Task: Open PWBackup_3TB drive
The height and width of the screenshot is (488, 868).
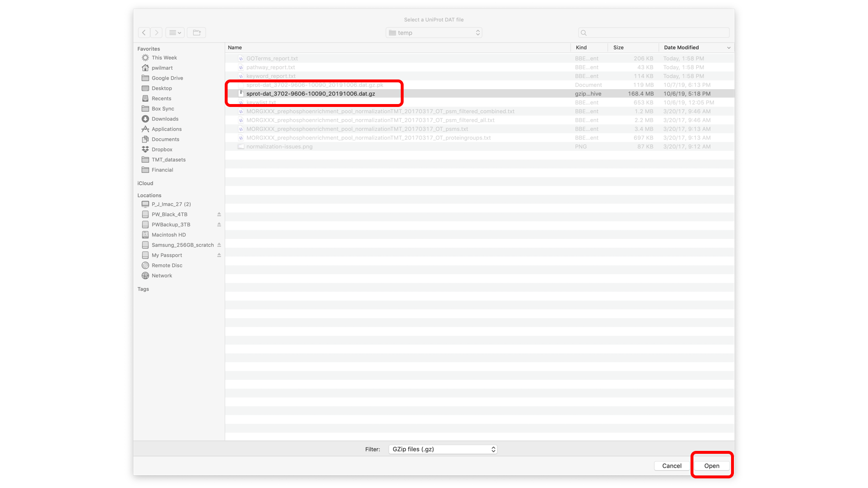Action: (x=171, y=224)
